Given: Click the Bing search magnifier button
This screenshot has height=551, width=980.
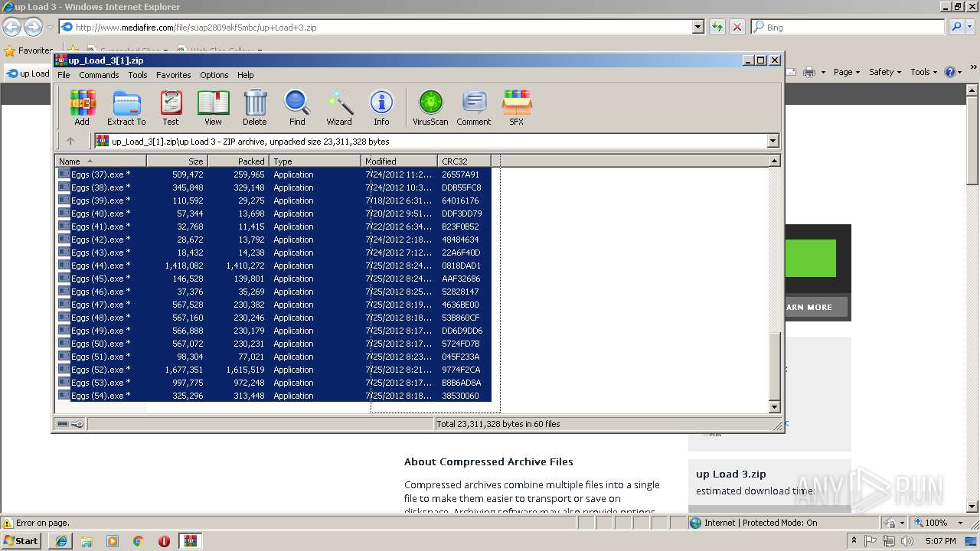Looking at the screenshot, I should (956, 27).
